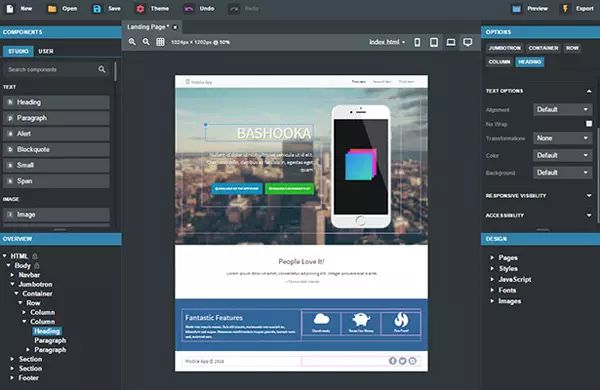Close the Landing Page tab
This screenshot has height=390, width=600.
click(175, 27)
